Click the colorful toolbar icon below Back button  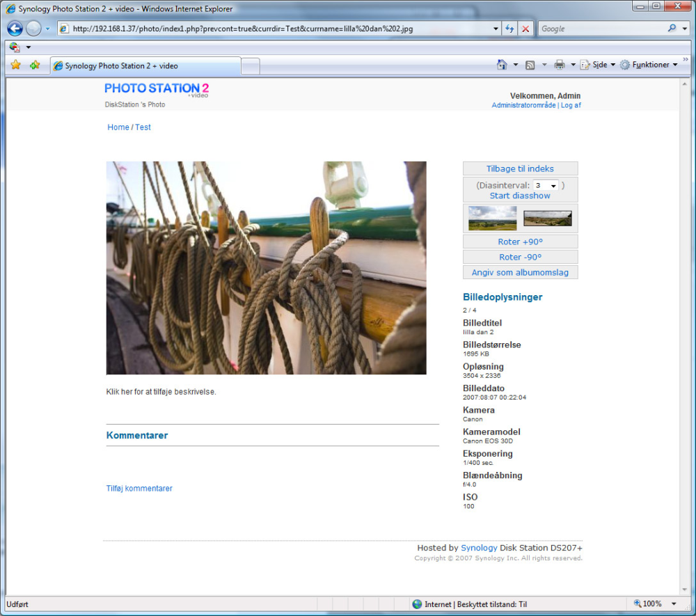(15, 47)
